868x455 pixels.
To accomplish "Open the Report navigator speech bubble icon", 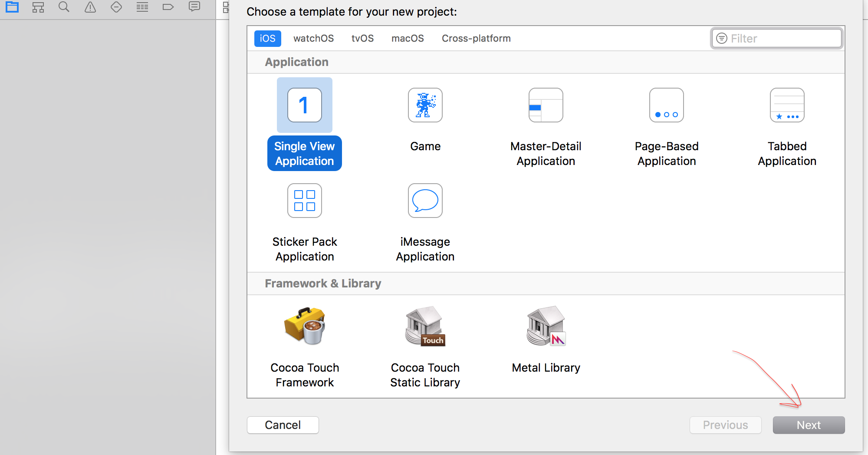I will 194,7.
